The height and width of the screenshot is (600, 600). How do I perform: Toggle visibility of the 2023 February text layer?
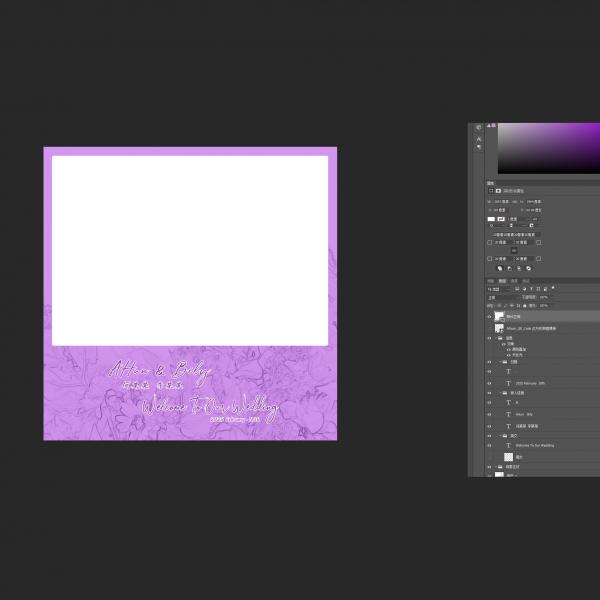490,383
